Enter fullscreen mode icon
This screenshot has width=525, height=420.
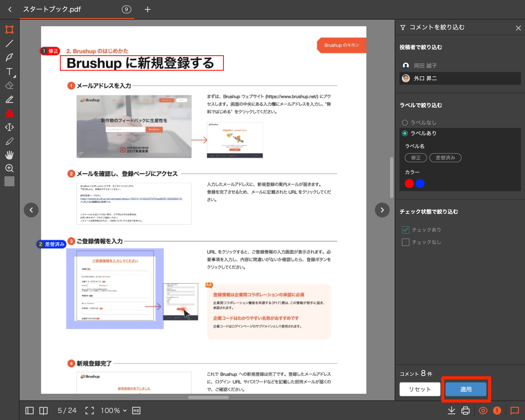[90, 411]
